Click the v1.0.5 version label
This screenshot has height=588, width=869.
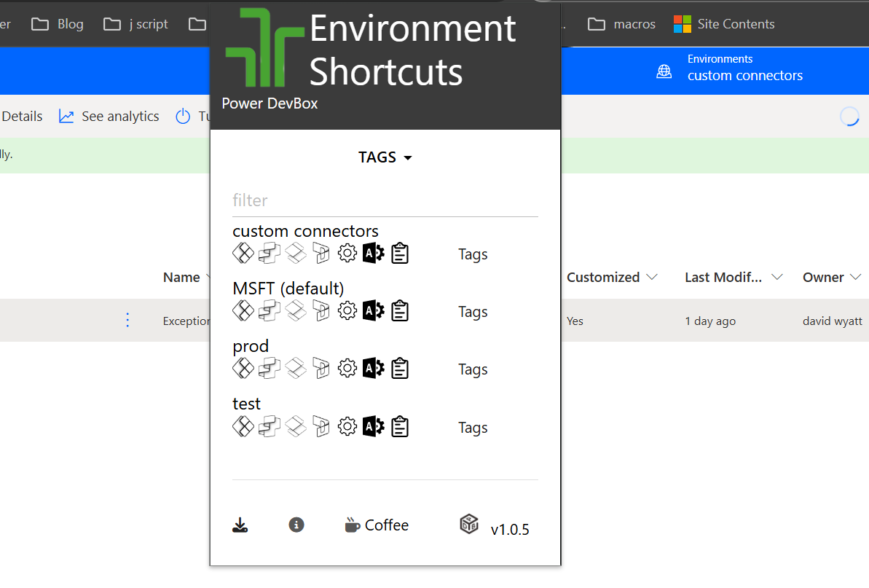tap(510, 530)
